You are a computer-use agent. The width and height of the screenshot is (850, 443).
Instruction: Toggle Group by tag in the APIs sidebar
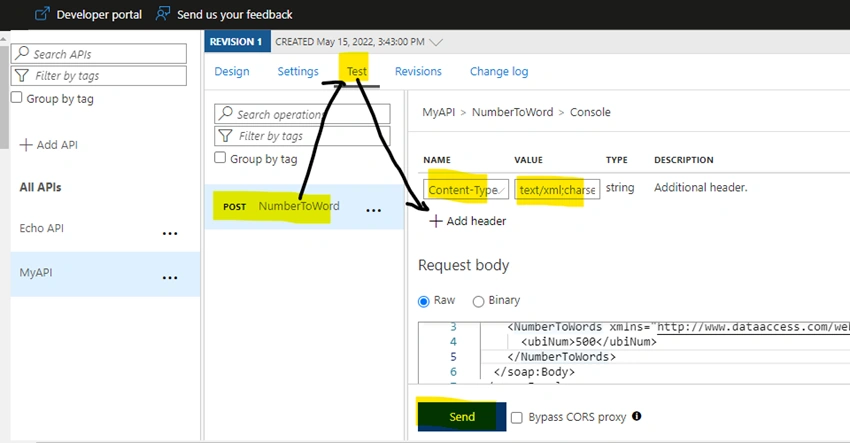(17, 98)
